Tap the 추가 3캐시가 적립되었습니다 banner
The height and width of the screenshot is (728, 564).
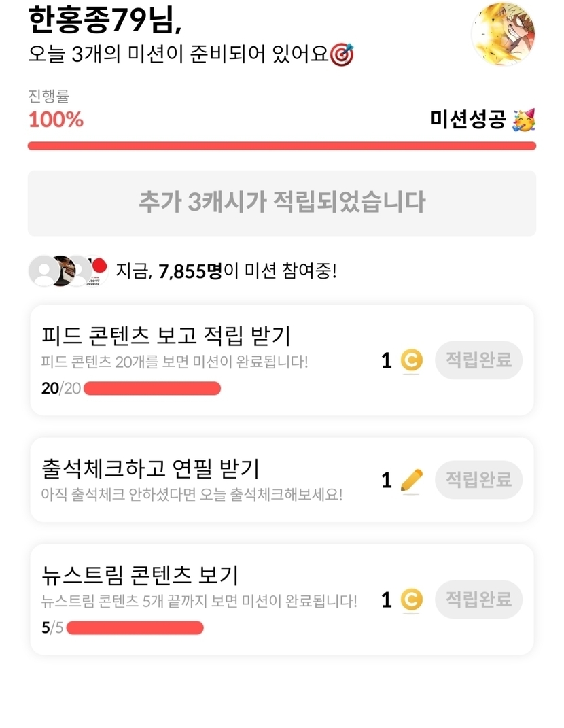[x=281, y=203]
